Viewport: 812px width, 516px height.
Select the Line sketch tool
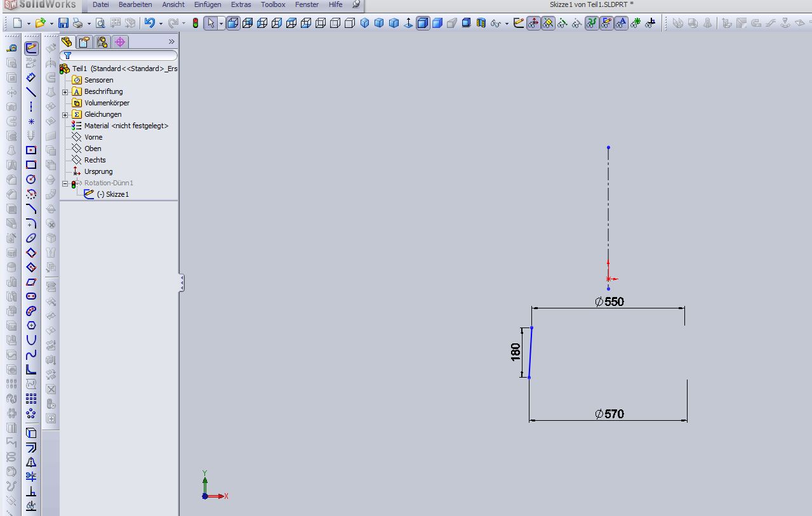click(31, 92)
